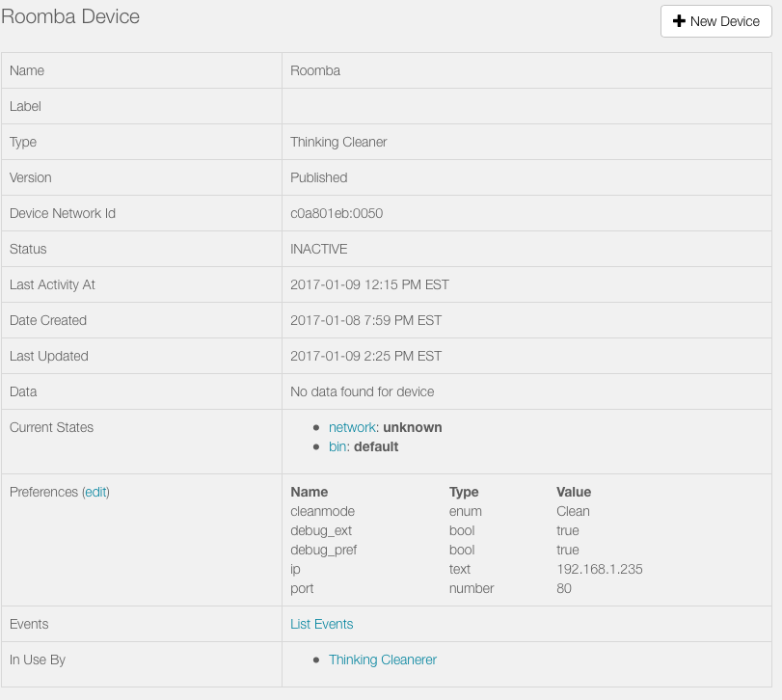This screenshot has width=782, height=700.
Task: Select the port preference name
Action: (x=302, y=589)
